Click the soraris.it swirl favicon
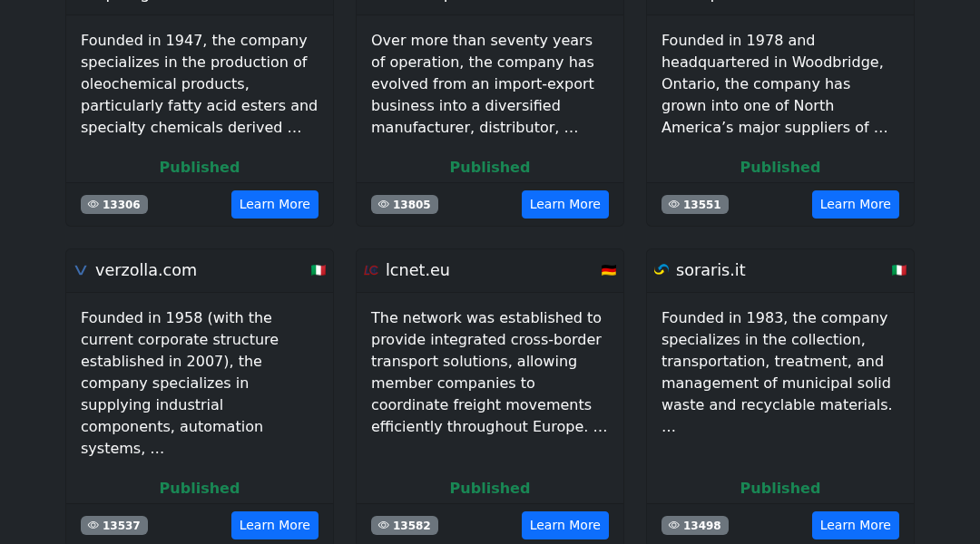This screenshot has width=980, height=544. click(661, 270)
